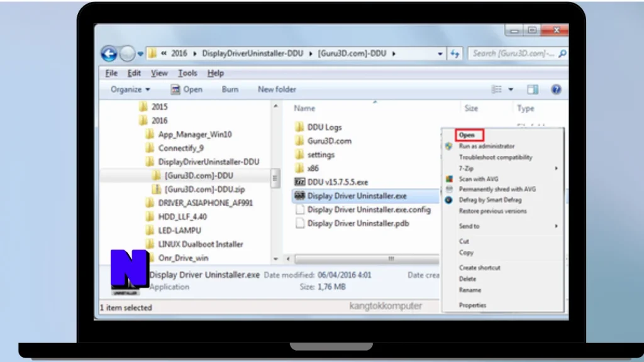644x362 pixels.
Task: Choose Delete in context menu
Action: pos(467,278)
